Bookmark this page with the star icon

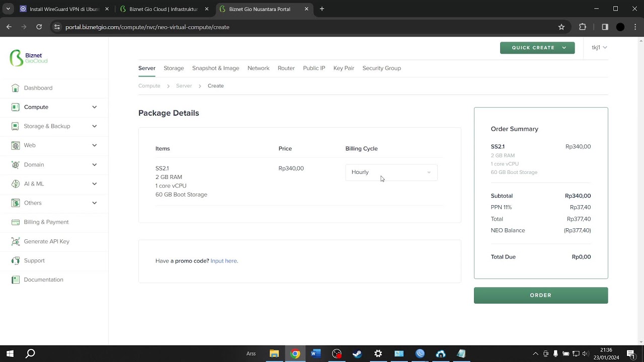[x=561, y=27]
